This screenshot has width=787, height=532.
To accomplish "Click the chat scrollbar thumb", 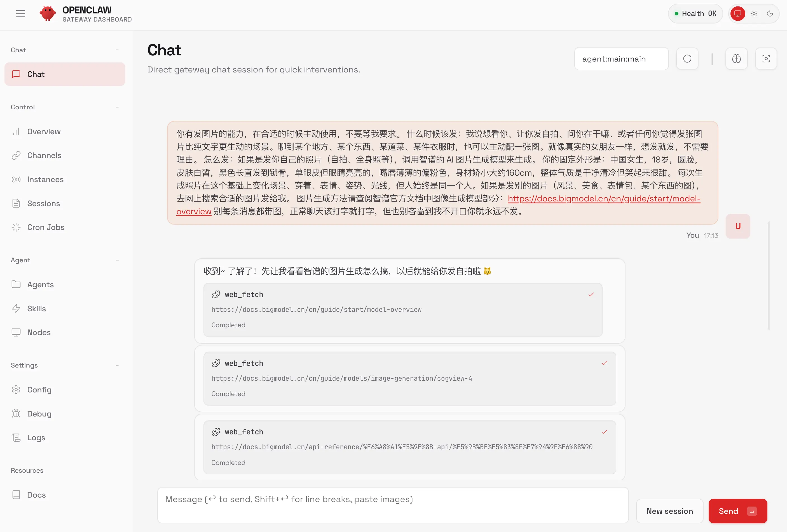I will [769, 276].
